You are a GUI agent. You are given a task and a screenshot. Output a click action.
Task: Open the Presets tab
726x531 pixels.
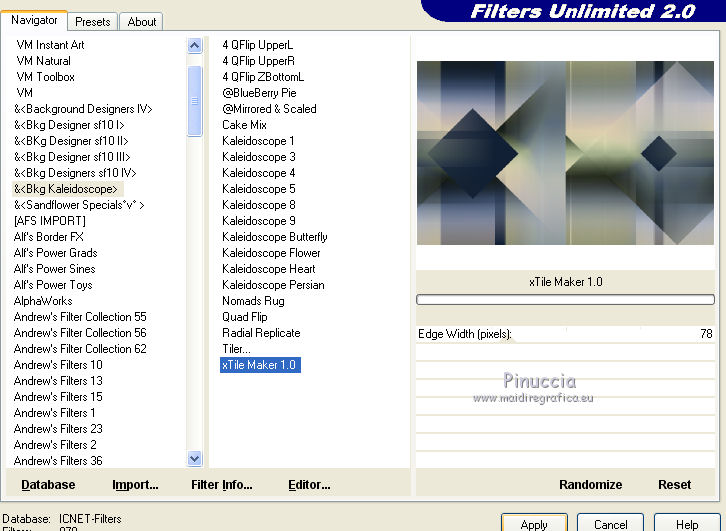93,22
